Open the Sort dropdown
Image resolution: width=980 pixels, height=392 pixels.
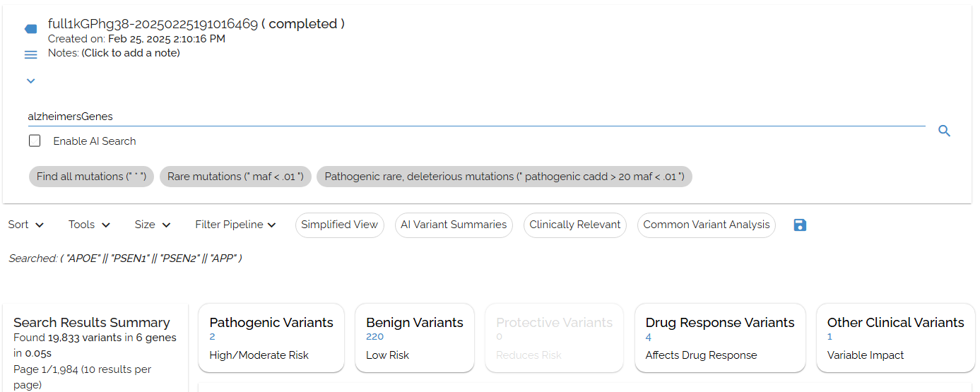26,225
